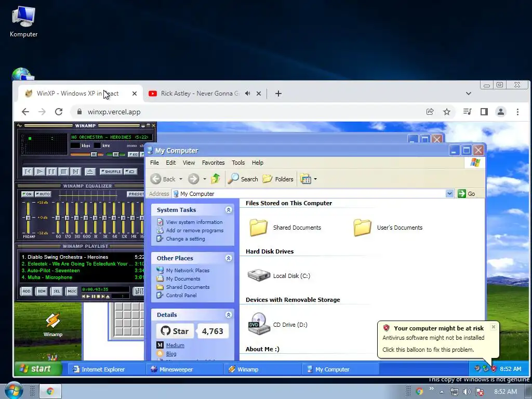Stop playback with Winamp stop button
Screen dimensions: 532x399
(x=63, y=171)
